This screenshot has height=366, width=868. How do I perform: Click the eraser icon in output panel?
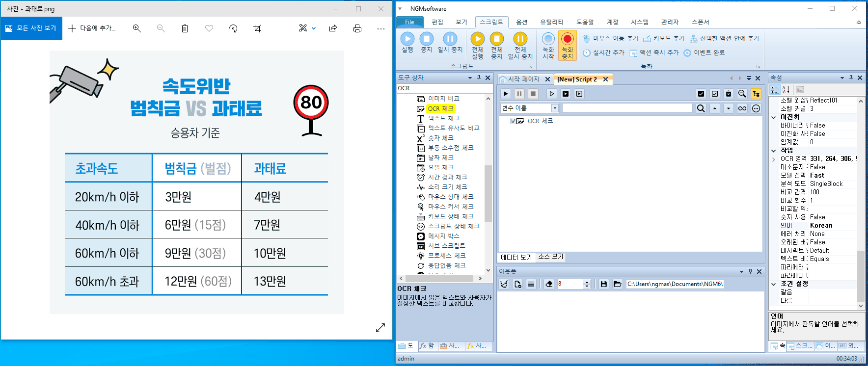click(549, 284)
